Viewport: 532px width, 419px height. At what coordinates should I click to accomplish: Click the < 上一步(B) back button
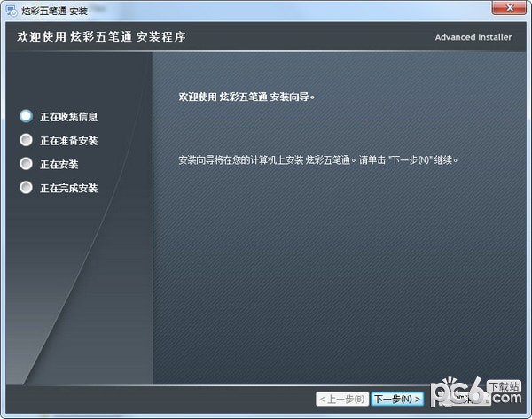(342, 400)
